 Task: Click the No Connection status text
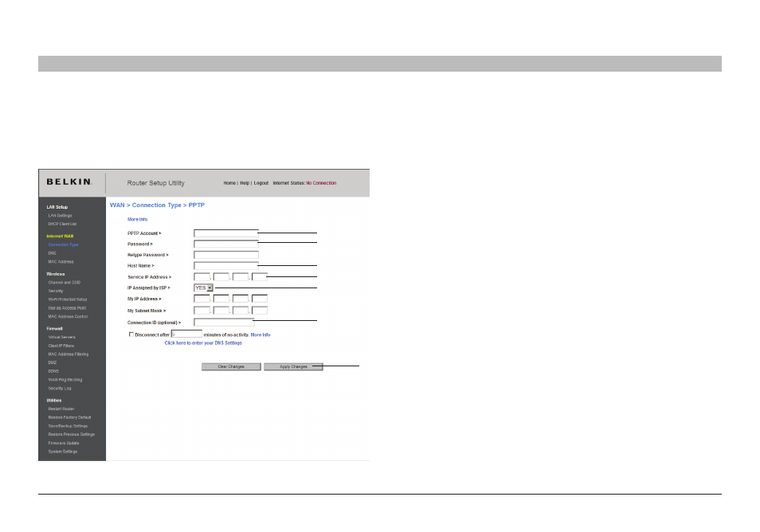321,183
